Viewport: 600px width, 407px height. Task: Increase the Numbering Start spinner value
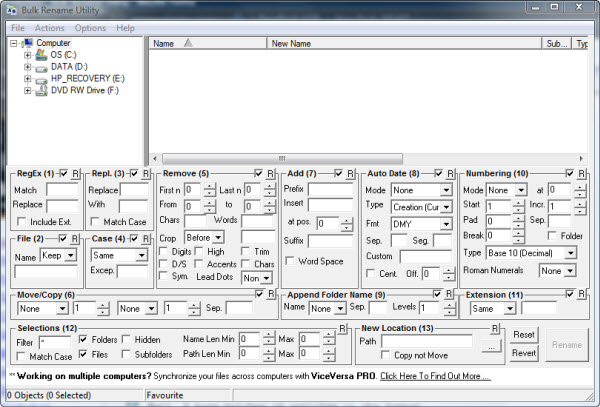(x=518, y=203)
